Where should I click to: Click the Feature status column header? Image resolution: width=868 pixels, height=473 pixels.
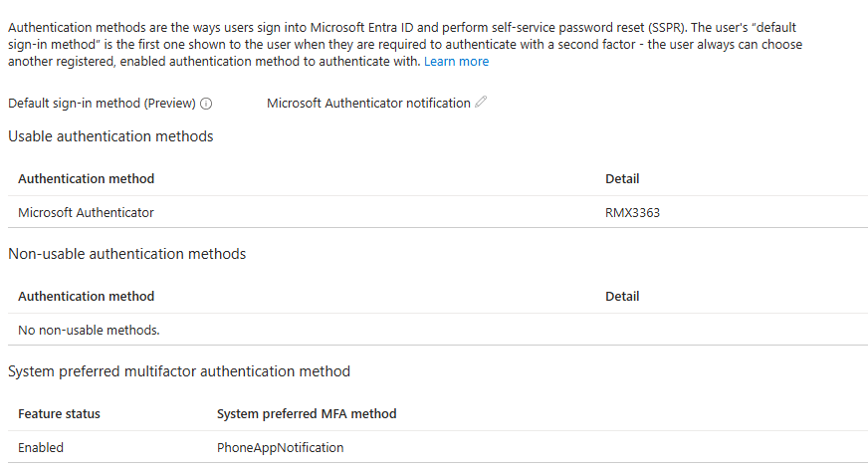(x=60, y=413)
